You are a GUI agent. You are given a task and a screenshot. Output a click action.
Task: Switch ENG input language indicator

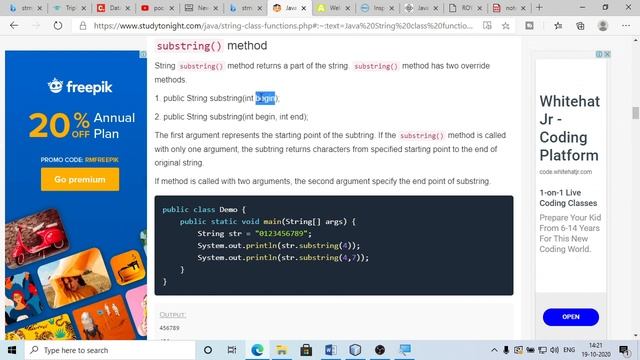tap(569, 350)
